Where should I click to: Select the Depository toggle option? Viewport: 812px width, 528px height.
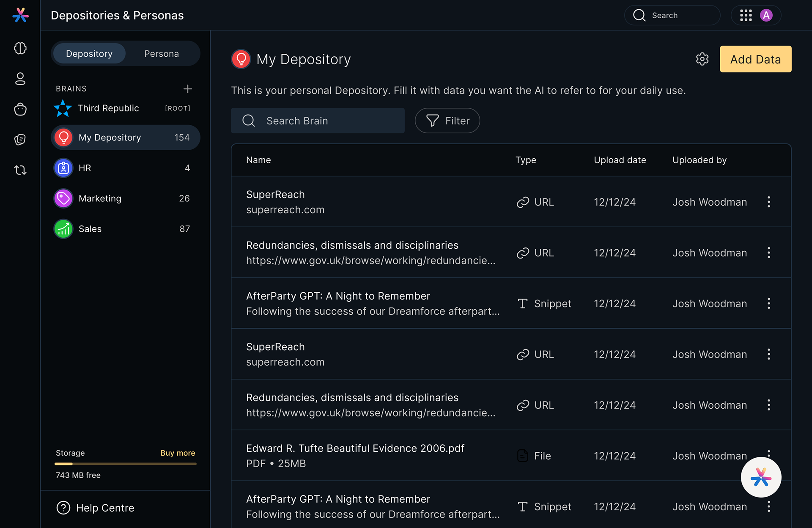(89, 54)
